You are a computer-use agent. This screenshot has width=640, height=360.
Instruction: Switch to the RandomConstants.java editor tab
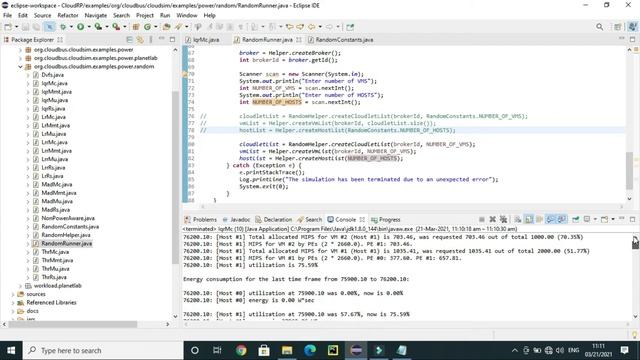(x=340, y=40)
